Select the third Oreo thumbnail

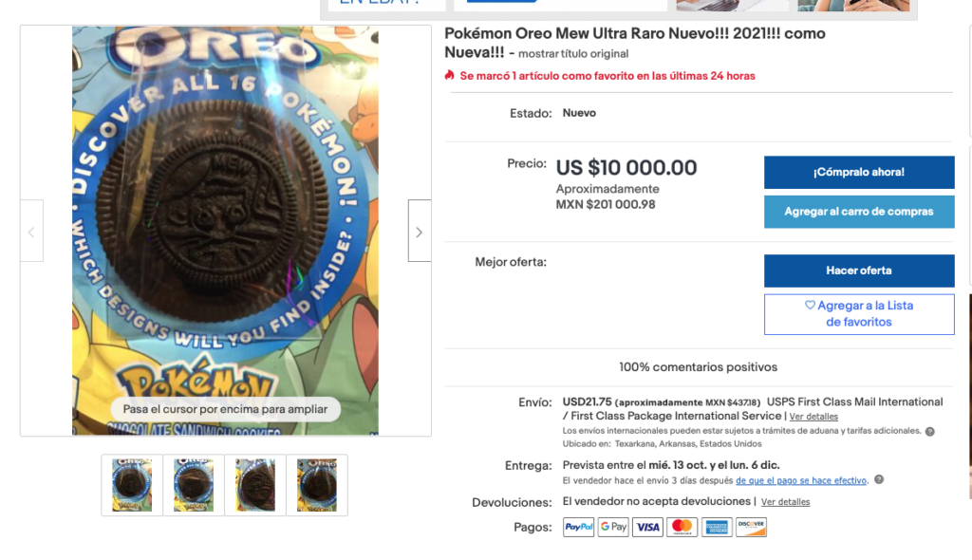pos(255,485)
